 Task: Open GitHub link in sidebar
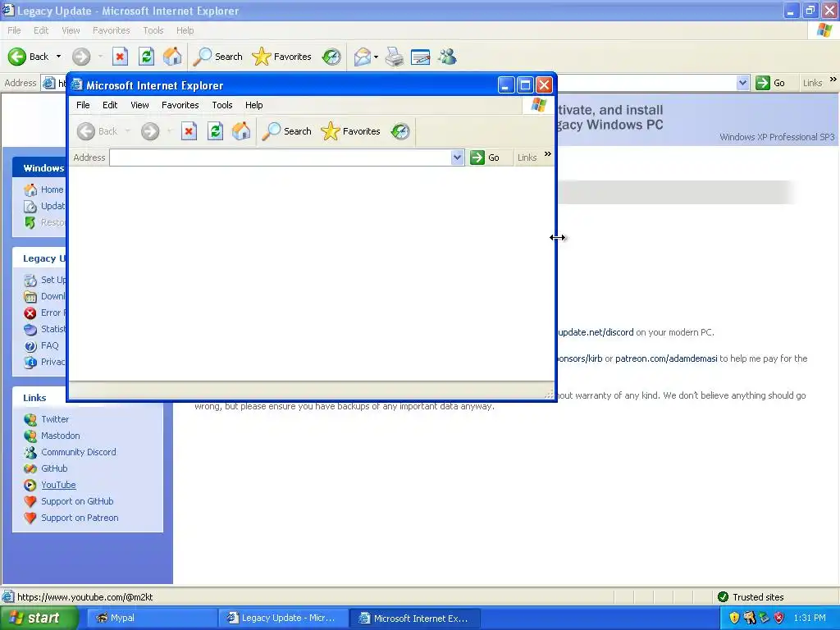click(x=54, y=468)
